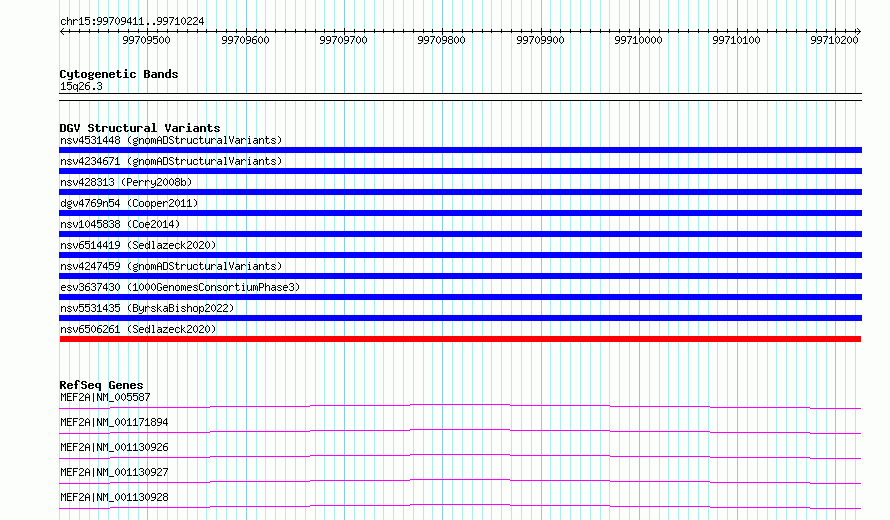
Task: Click the cytogenetic band 15q26.3 bar
Action: point(460,97)
